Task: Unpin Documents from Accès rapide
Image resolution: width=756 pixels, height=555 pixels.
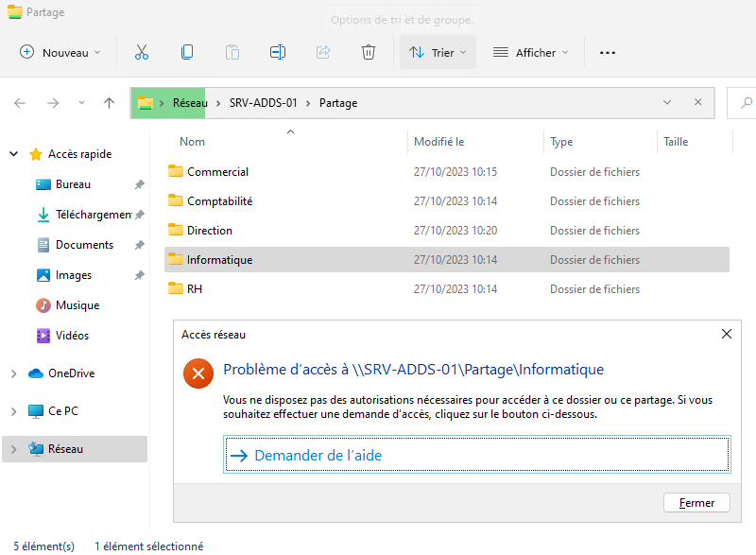Action: [x=137, y=244]
